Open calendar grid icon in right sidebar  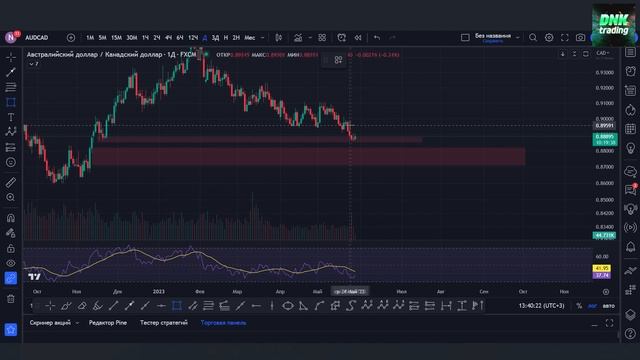click(x=631, y=129)
